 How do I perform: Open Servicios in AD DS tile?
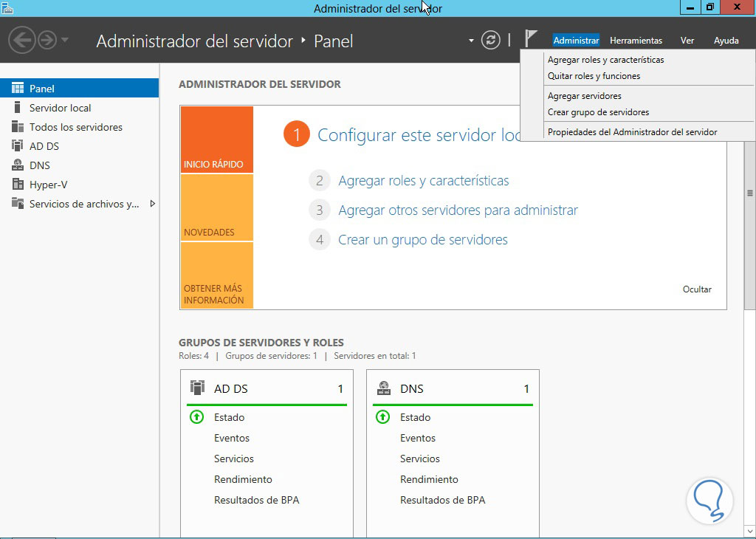point(234,459)
